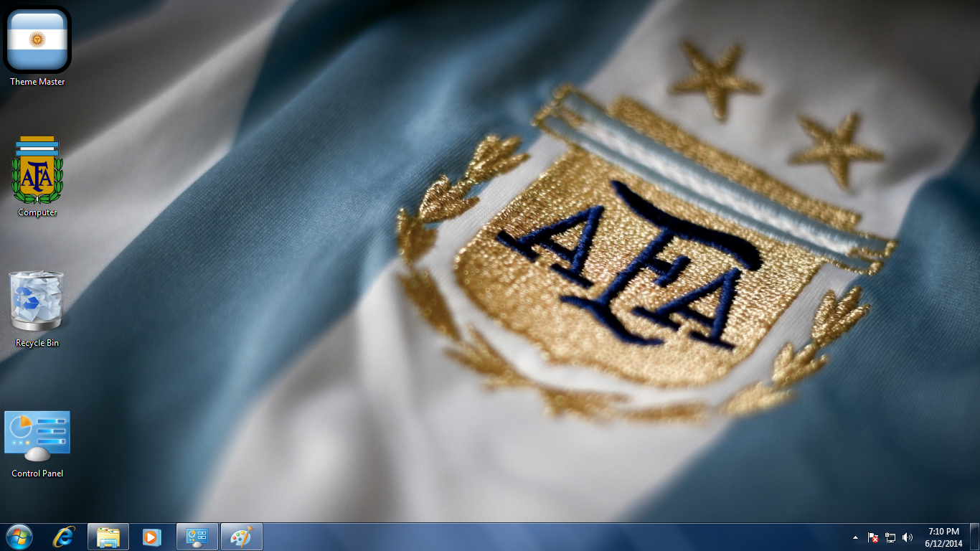Screen dimensions: 980x551
Task: Select the 'Recycle Bin' icon label
Action: [x=37, y=343]
